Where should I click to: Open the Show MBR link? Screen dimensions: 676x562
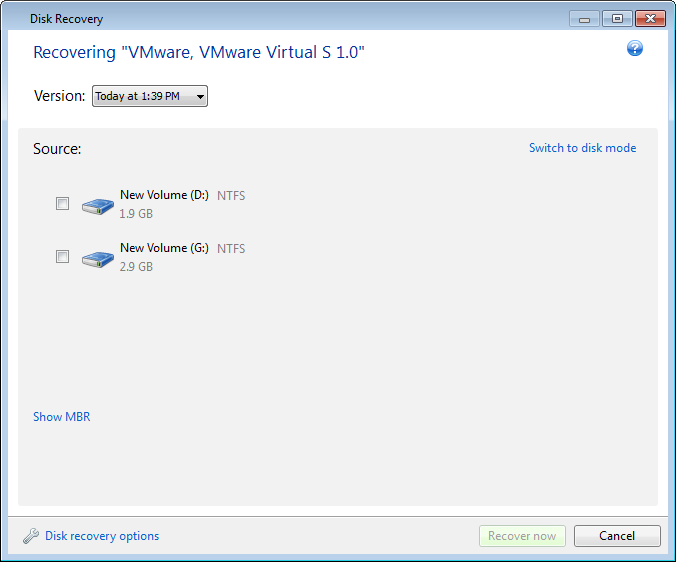[62, 417]
